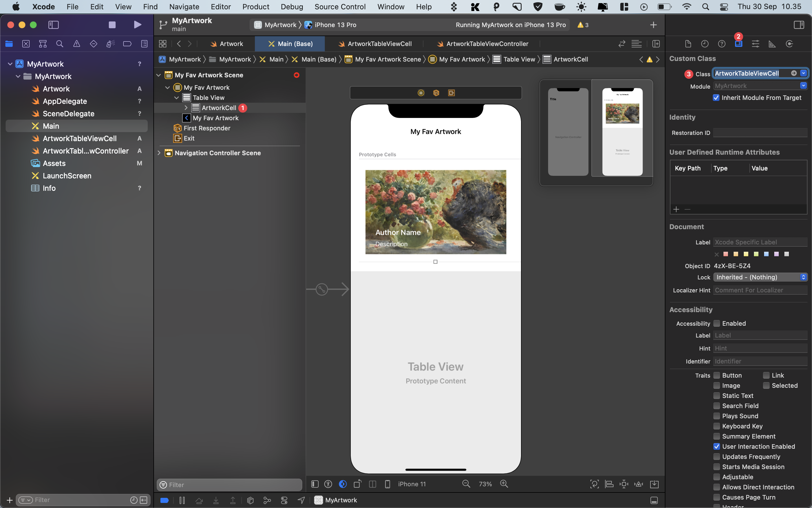Open the Report navigator
812x508 pixels.
(144, 44)
